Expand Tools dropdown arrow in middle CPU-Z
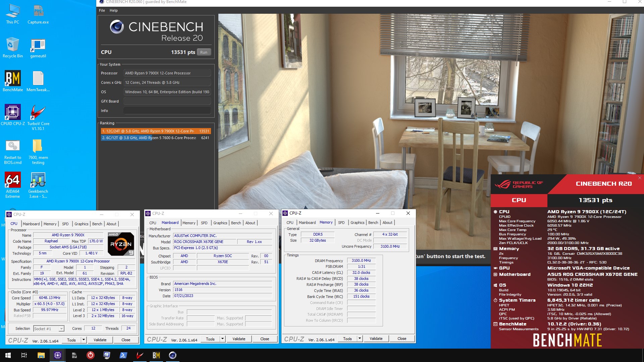 coord(222,339)
